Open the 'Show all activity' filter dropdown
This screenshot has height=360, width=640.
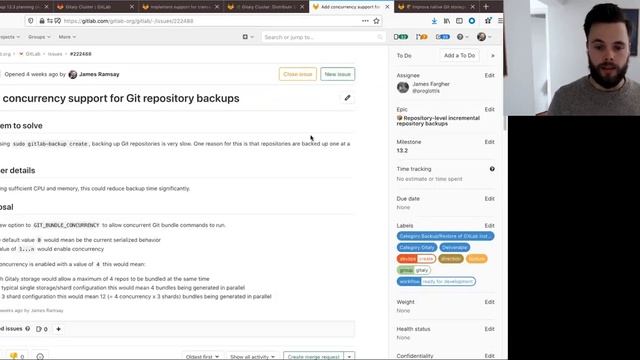pyautogui.click(x=252, y=357)
